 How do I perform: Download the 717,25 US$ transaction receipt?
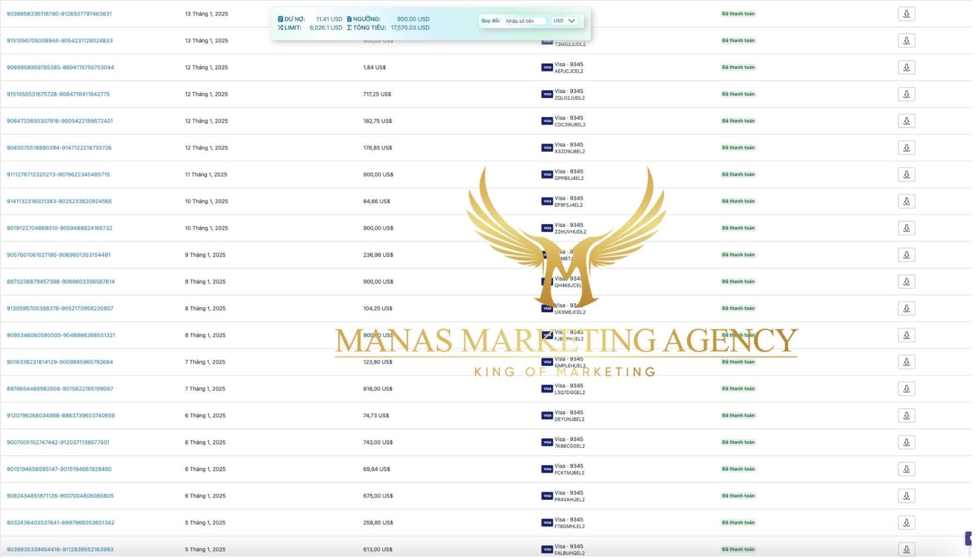click(x=906, y=94)
